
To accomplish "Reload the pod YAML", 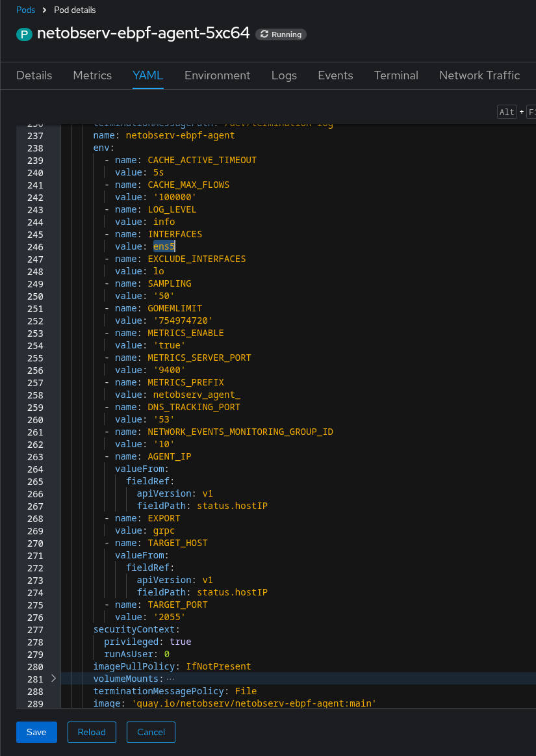I will tap(92, 732).
